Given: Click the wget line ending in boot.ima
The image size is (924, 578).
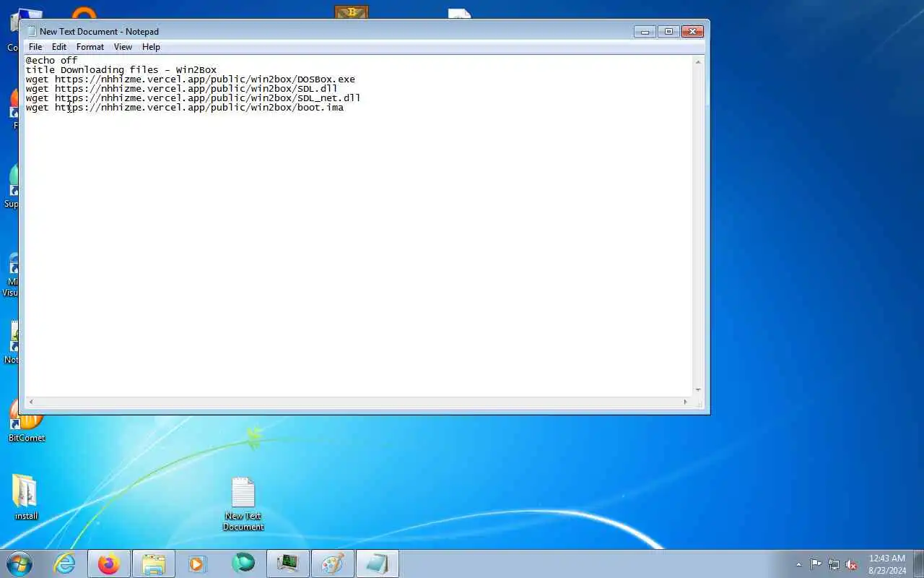Looking at the screenshot, I should coord(185,108).
